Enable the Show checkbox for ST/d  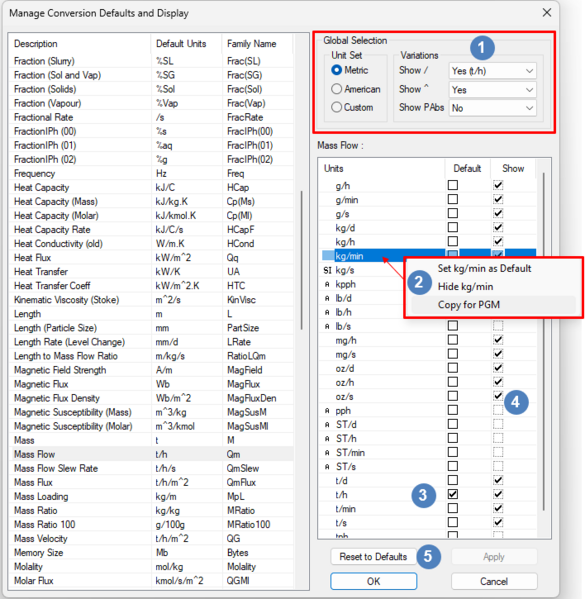pyautogui.click(x=497, y=424)
